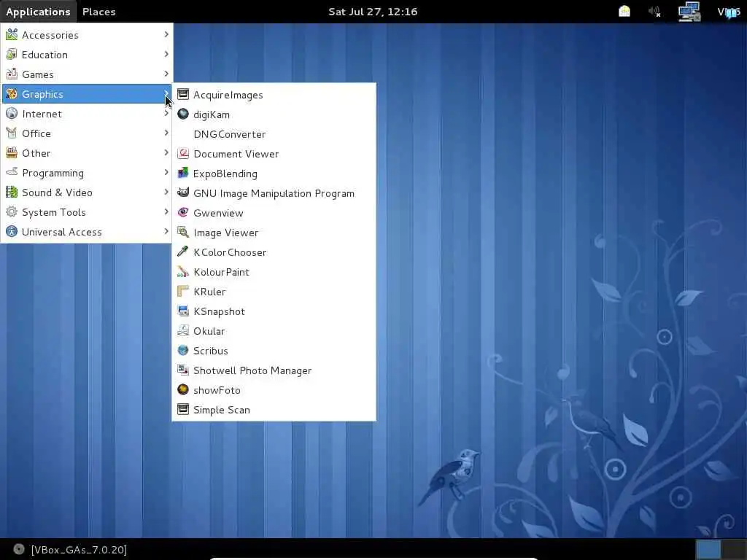Click the Simple Scan icon
Screen dimensions: 747x560
click(x=183, y=409)
